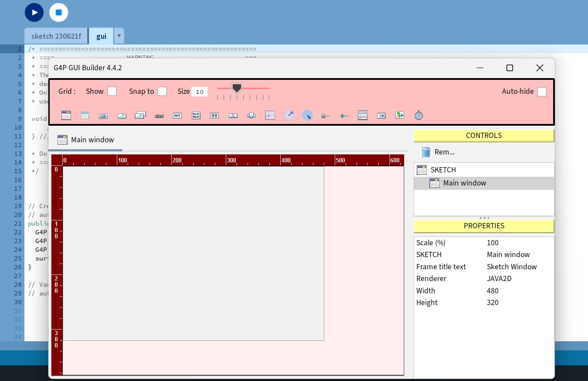
Task: Add an Option radio button control
Action: tap(344, 116)
